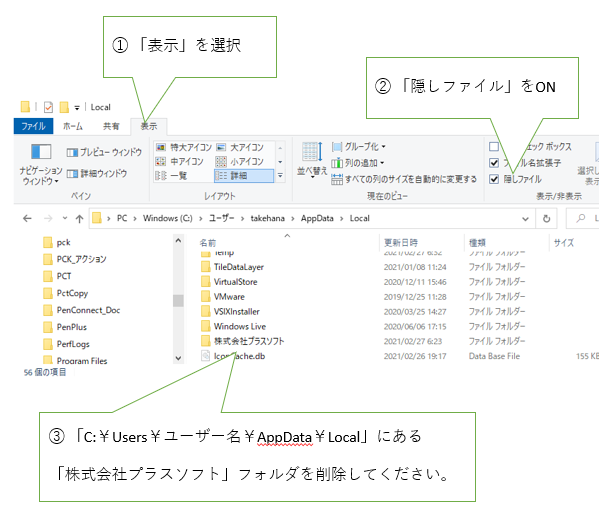
Task: Select the VirtualStore folder
Action: pos(229,282)
